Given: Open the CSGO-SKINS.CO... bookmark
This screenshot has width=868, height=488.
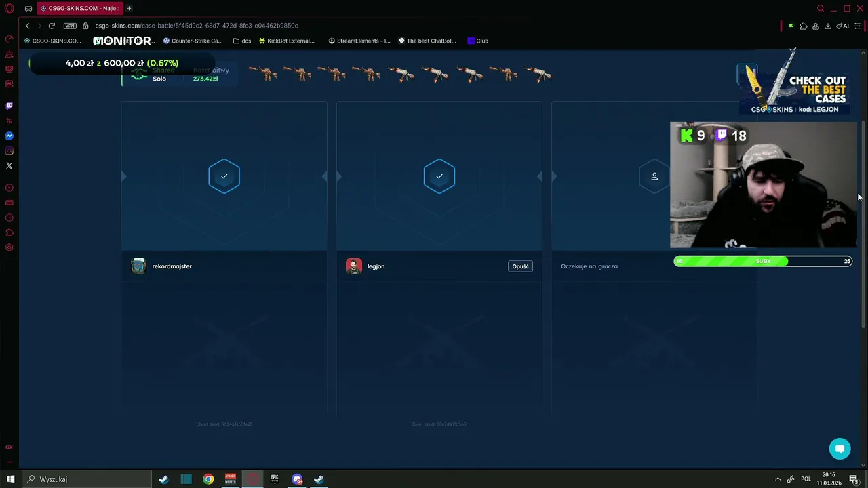Looking at the screenshot, I should 52,41.
